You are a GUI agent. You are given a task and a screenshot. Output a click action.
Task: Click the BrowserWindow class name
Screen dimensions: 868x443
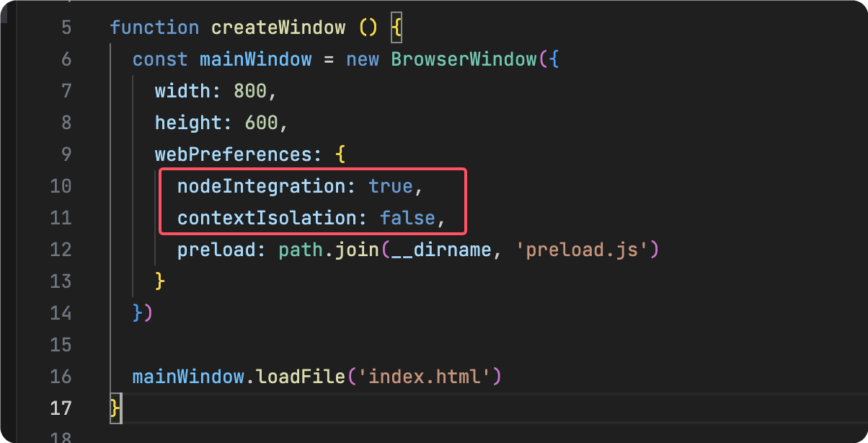pos(464,59)
